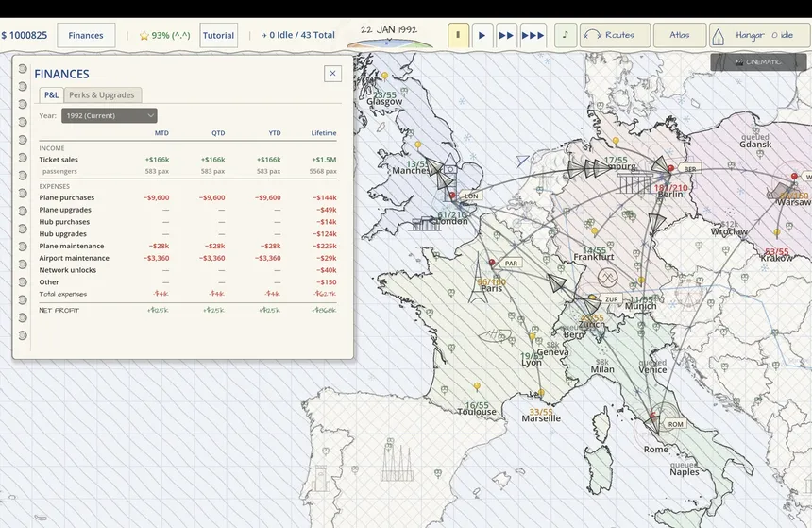
Task: Click the star rating 93% indicator
Action: tap(164, 35)
